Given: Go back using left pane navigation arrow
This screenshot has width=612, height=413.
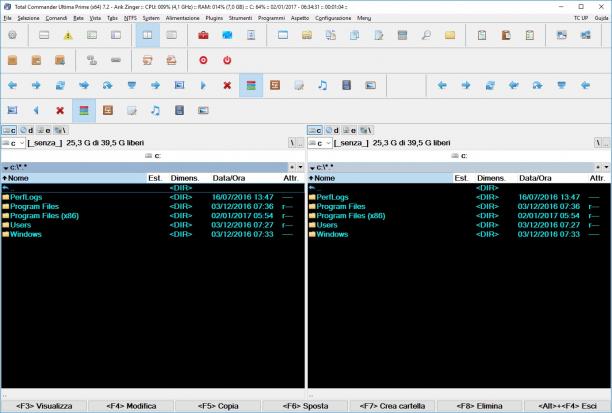Looking at the screenshot, I should 12,85.
